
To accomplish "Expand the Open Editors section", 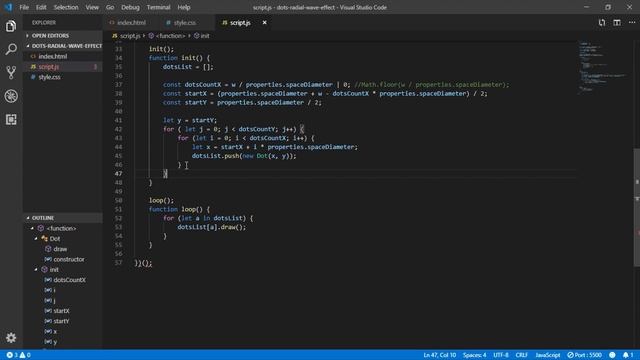I will click(x=62, y=36).
